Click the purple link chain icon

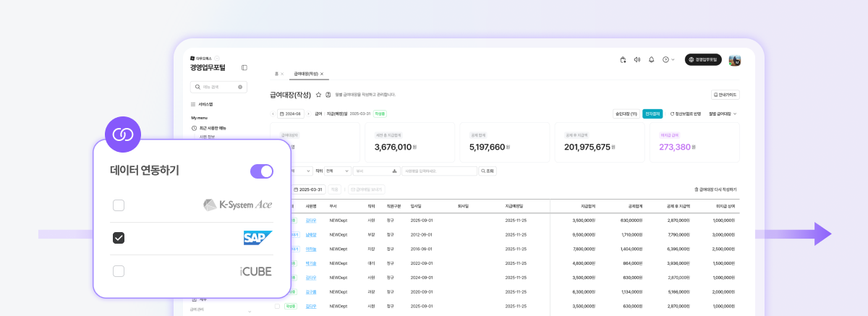[x=123, y=134]
